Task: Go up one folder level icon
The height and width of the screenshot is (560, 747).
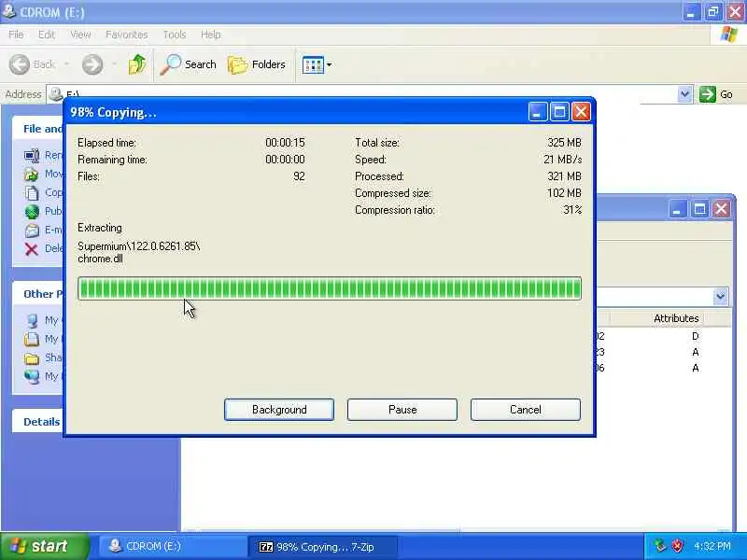Action: pyautogui.click(x=137, y=64)
